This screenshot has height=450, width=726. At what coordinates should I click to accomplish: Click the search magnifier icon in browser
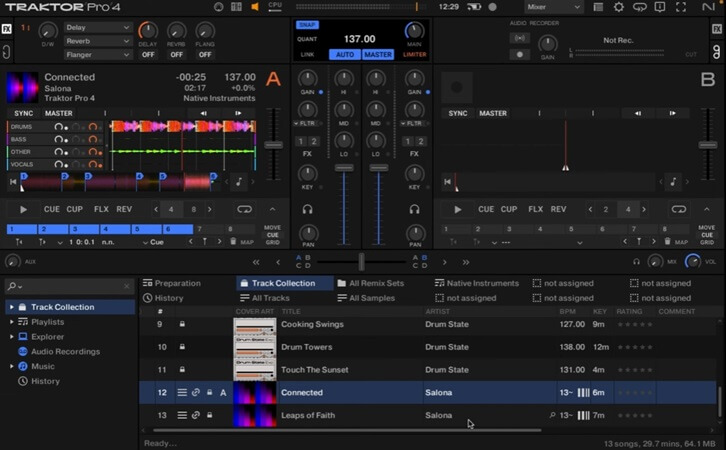point(13,286)
